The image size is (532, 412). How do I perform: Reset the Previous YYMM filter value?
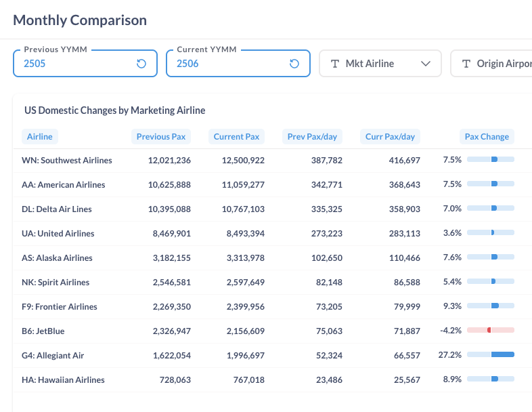click(141, 64)
